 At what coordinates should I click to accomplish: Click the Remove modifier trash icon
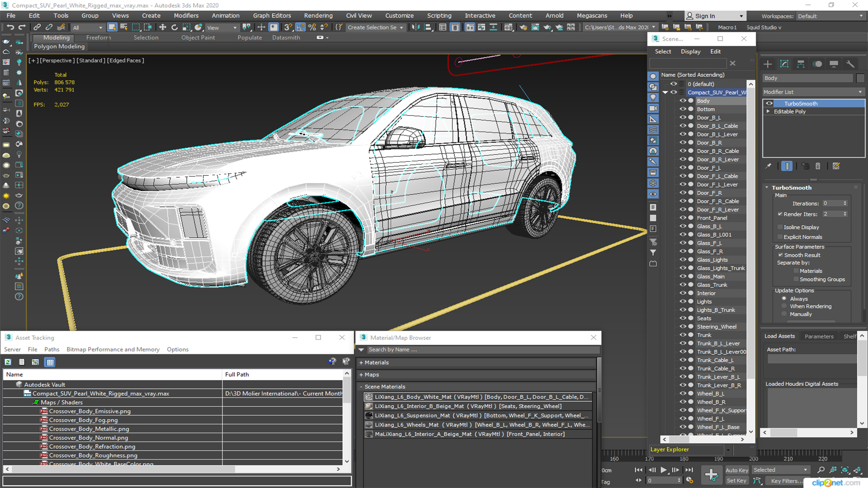[818, 166]
